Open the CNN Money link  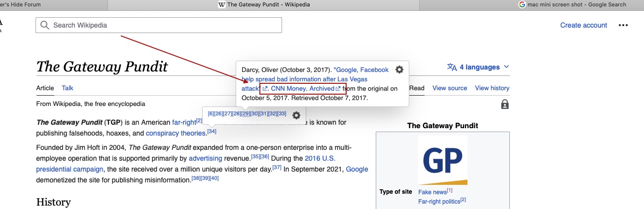pos(288,89)
